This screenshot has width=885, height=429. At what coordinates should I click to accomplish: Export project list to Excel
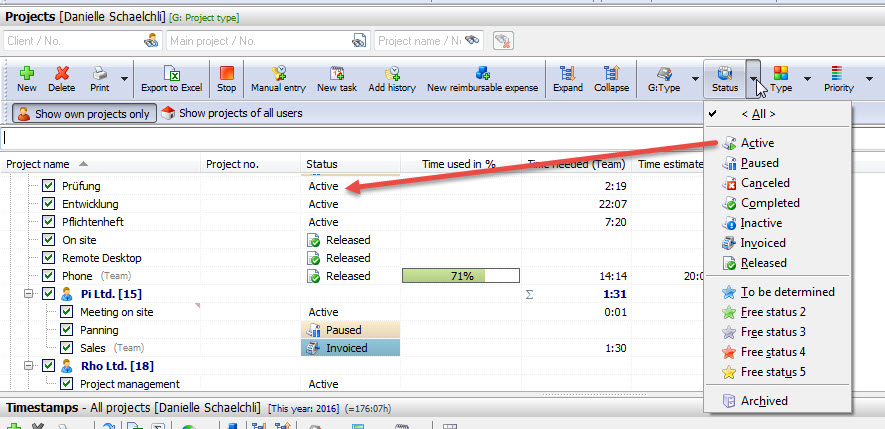click(171, 74)
